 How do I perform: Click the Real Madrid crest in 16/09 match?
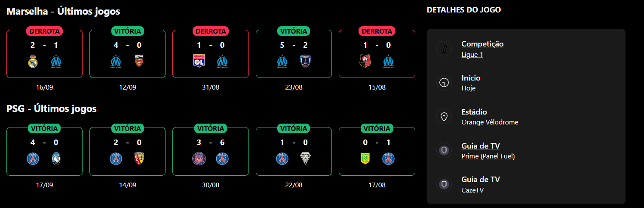click(33, 62)
